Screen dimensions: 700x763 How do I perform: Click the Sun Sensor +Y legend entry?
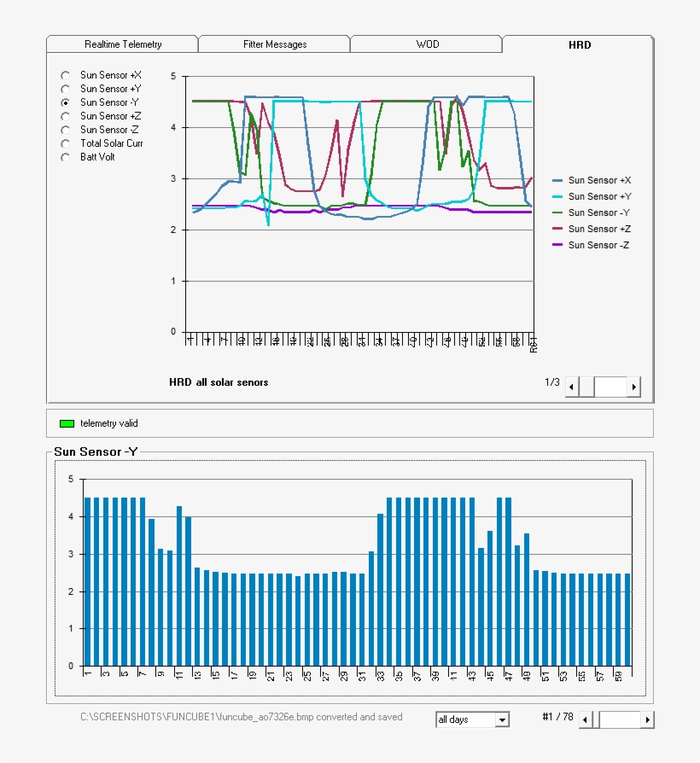click(x=592, y=196)
